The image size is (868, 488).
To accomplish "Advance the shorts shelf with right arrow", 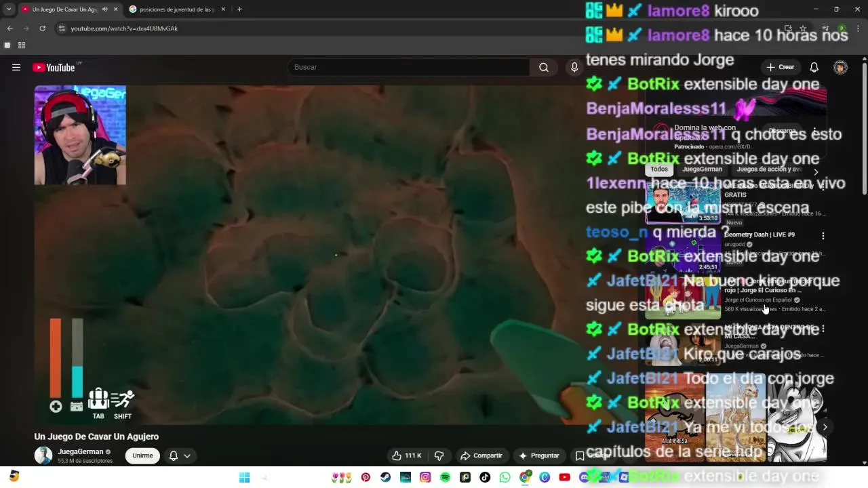I will tap(825, 426).
